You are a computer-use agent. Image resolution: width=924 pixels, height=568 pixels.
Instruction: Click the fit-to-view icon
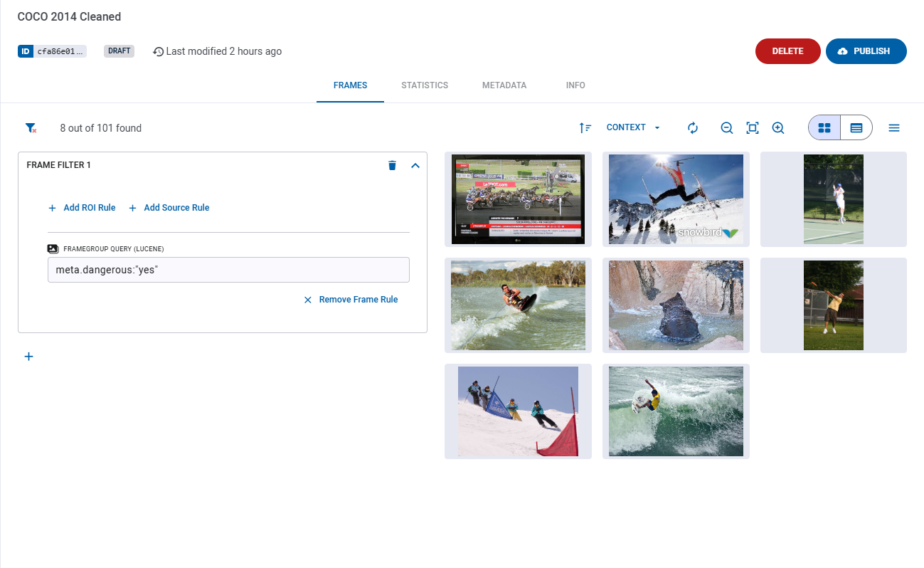pyautogui.click(x=752, y=127)
